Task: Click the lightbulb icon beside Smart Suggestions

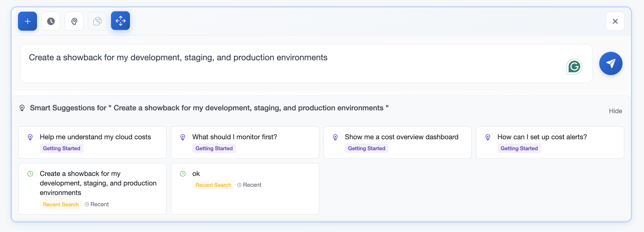Action: pos(22,108)
